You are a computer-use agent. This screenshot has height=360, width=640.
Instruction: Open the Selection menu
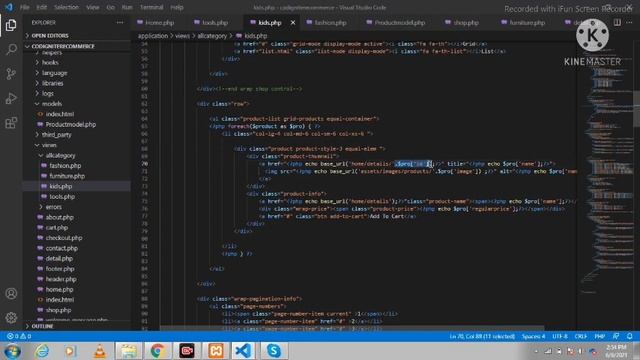click(66, 7)
